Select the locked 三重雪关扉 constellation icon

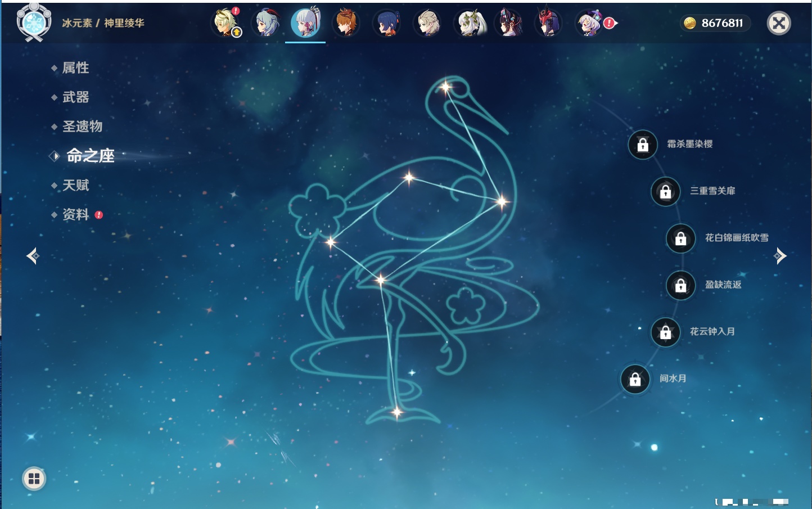(665, 192)
